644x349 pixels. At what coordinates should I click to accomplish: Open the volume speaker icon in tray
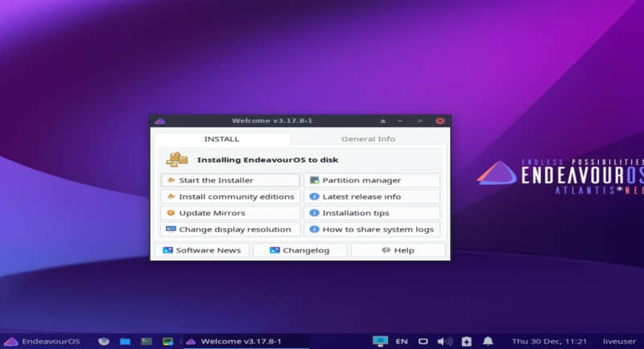pyautogui.click(x=444, y=341)
